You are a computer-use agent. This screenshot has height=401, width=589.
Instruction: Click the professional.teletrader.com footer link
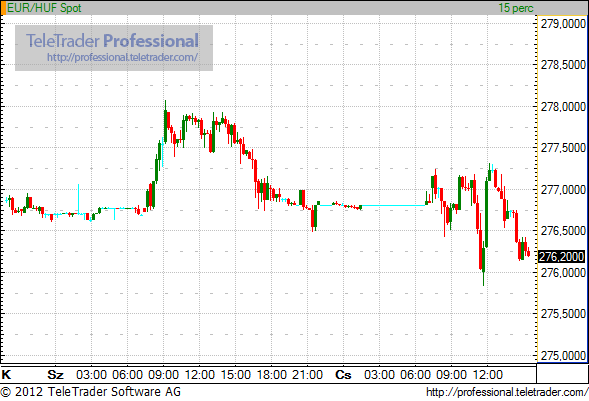pos(507,392)
